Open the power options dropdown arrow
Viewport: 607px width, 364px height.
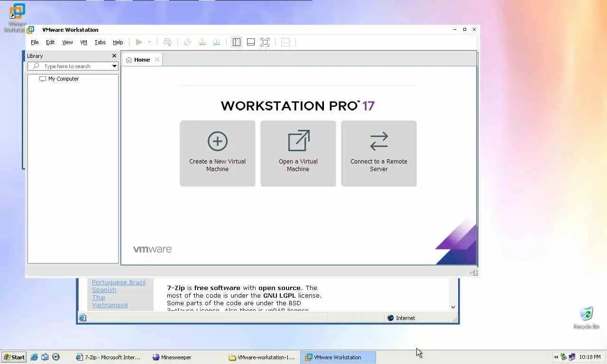pos(149,42)
